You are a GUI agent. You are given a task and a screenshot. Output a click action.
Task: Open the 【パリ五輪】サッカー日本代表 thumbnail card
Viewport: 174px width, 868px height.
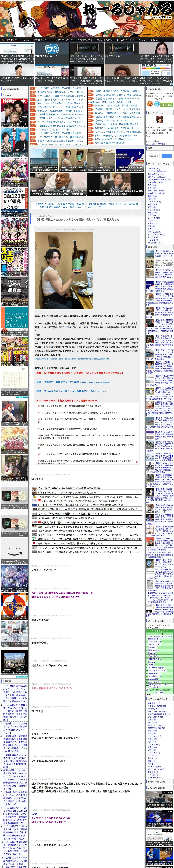[x=87, y=53]
